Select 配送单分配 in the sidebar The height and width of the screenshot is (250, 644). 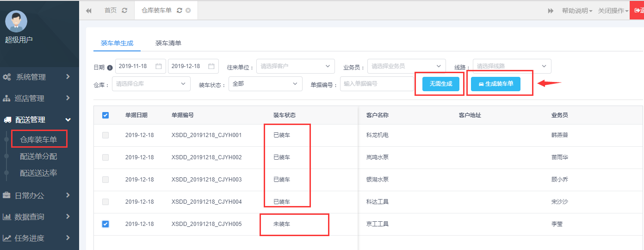point(38,156)
